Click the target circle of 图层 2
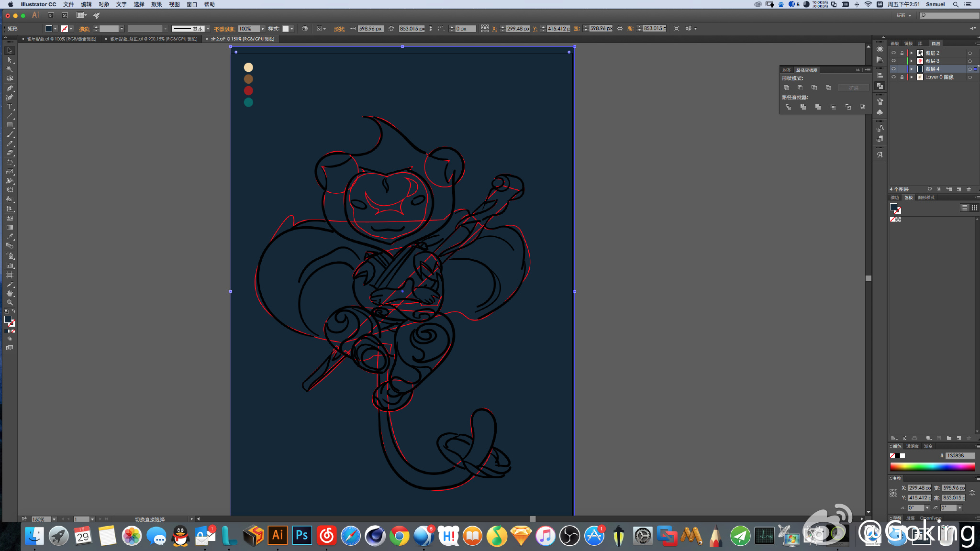The image size is (980, 551). tap(970, 53)
